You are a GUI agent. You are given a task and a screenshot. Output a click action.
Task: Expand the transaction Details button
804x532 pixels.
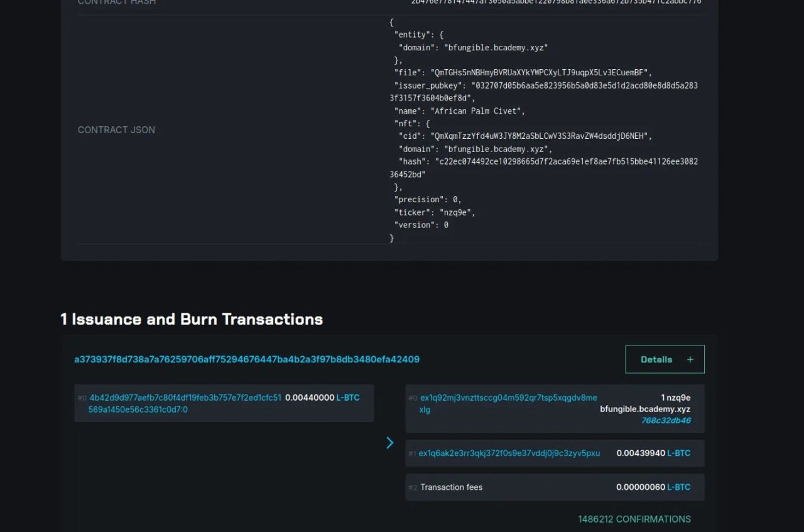[x=665, y=359]
